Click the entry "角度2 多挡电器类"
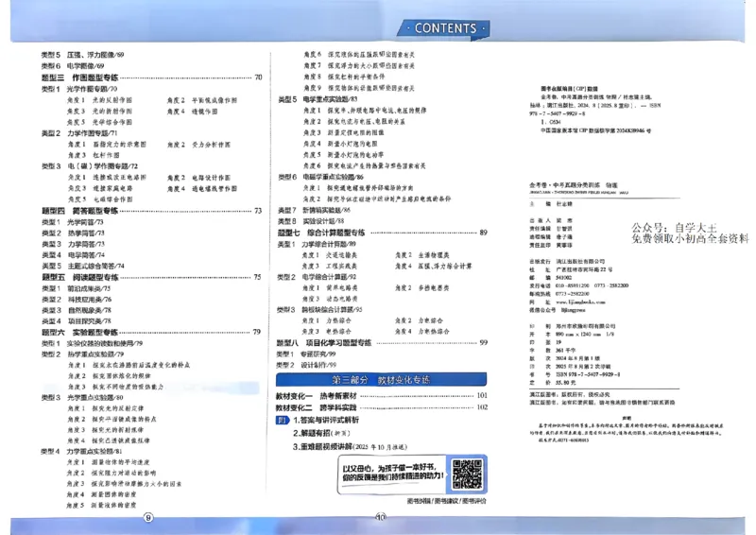The image size is (756, 535). (x=422, y=288)
